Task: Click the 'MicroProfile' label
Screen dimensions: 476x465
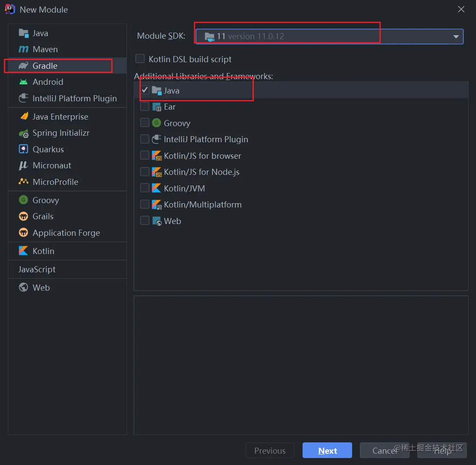Action: [55, 182]
